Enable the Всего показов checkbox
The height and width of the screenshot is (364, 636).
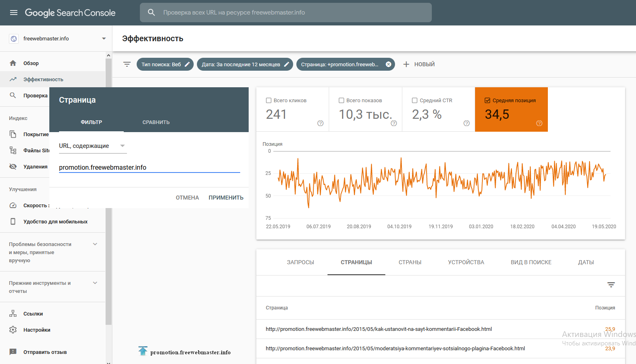[341, 101]
